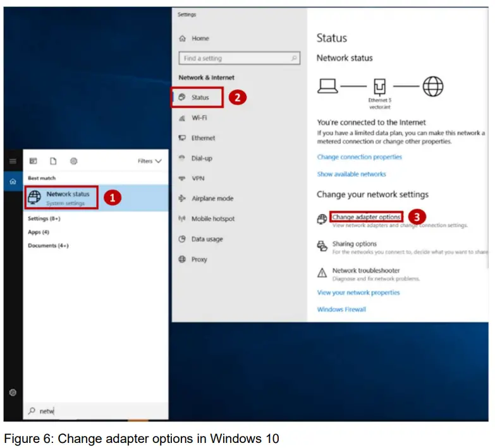The width and height of the screenshot is (495, 448).
Task: Click the Ethernet monitor icon in sidebar
Action: click(x=182, y=138)
